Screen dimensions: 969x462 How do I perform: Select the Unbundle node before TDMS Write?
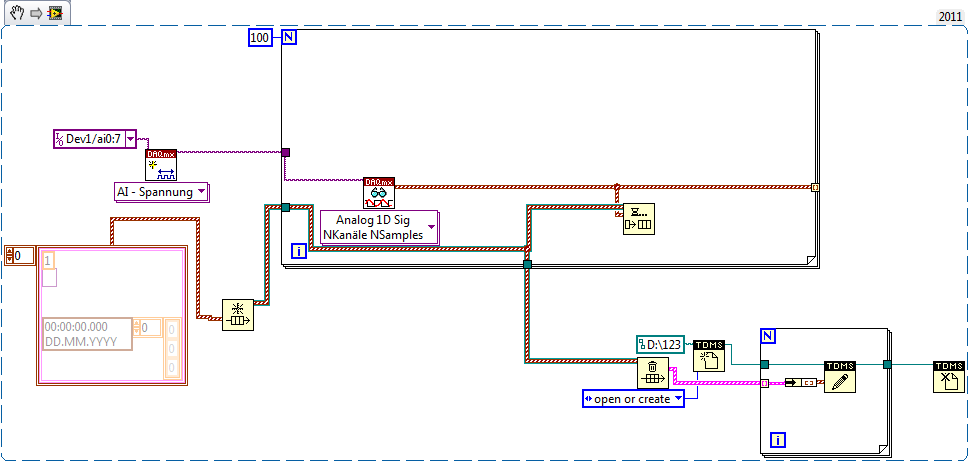[x=801, y=383]
